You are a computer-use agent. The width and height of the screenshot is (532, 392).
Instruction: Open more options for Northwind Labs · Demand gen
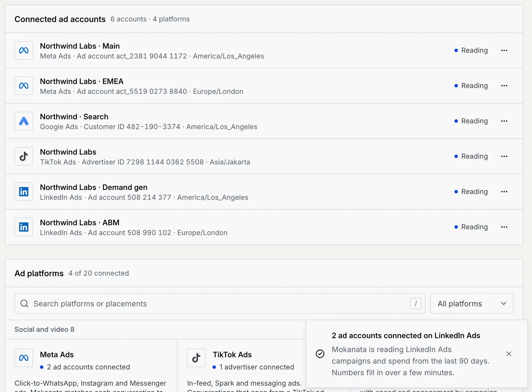[x=504, y=192]
